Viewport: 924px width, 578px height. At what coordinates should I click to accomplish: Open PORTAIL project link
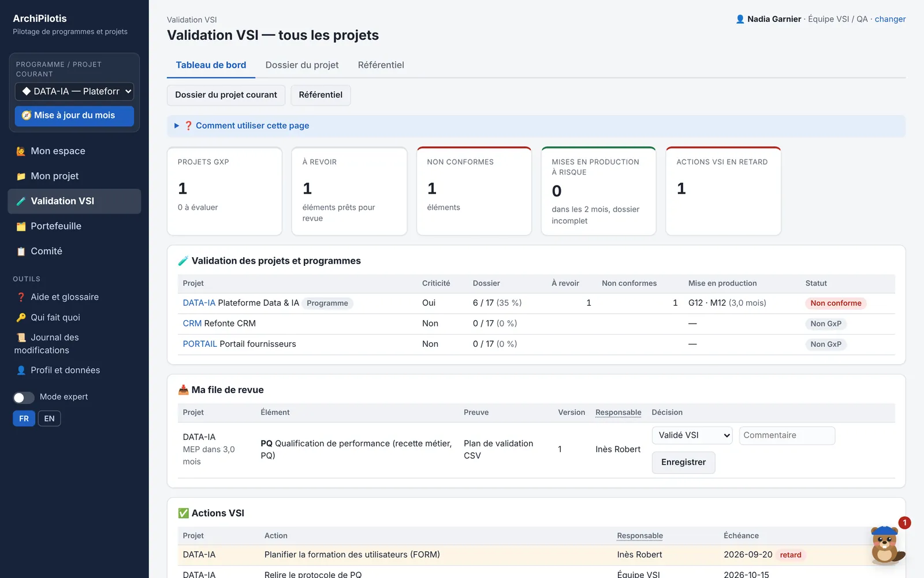(200, 344)
